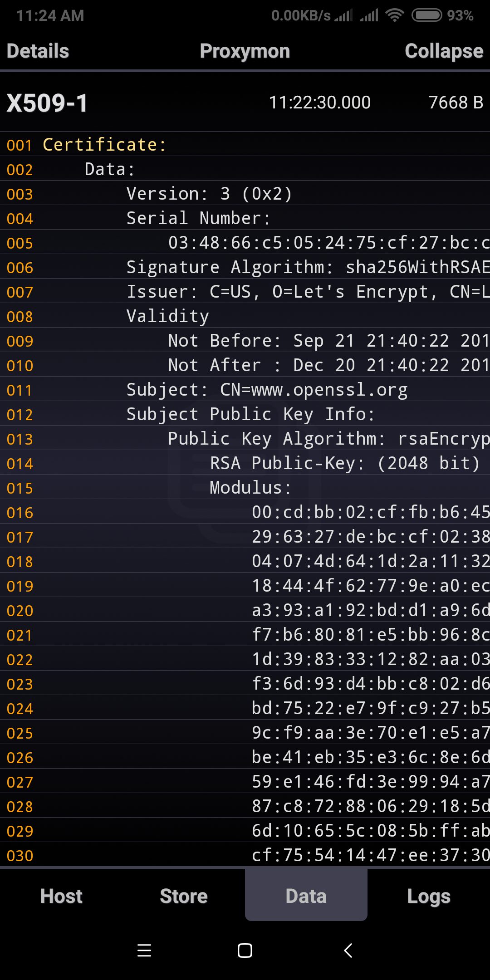Open the Store tab
Viewport: 490px width, 980px height.
click(x=184, y=896)
